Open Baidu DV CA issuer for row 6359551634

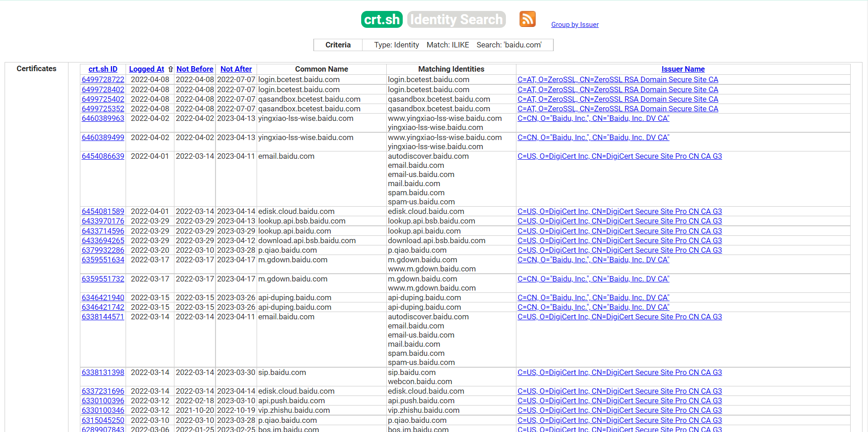tap(593, 260)
